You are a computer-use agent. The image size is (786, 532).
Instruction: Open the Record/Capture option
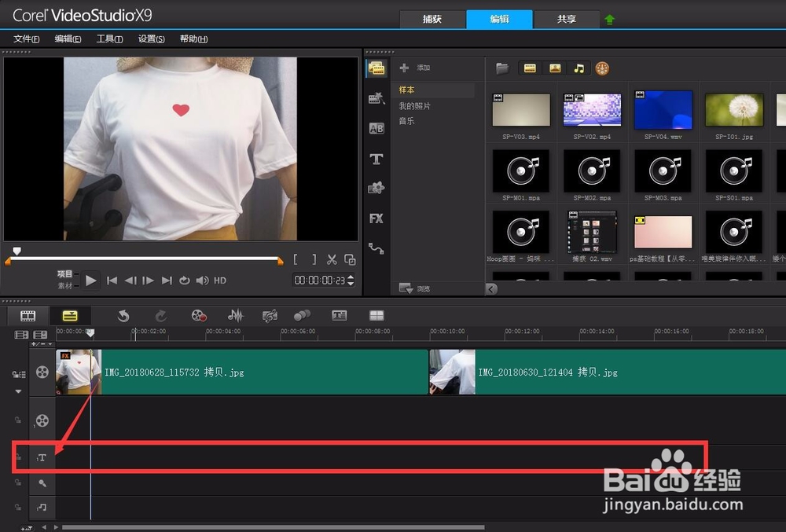click(x=199, y=316)
